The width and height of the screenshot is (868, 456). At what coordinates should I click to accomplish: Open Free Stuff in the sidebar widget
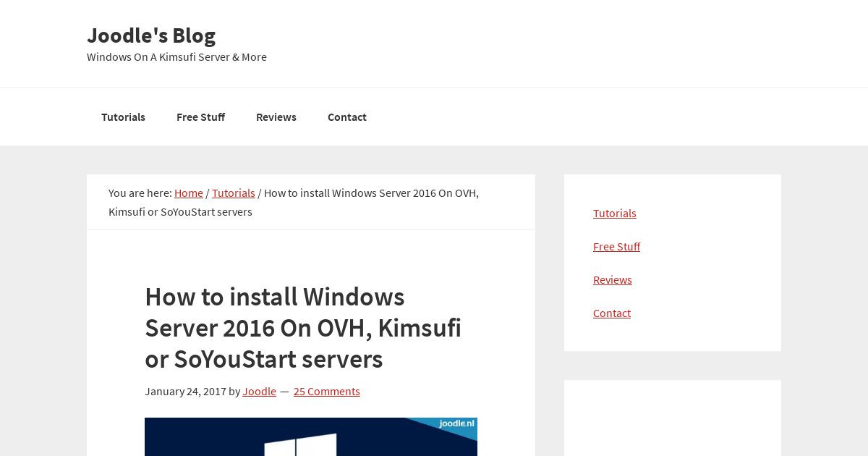click(616, 246)
